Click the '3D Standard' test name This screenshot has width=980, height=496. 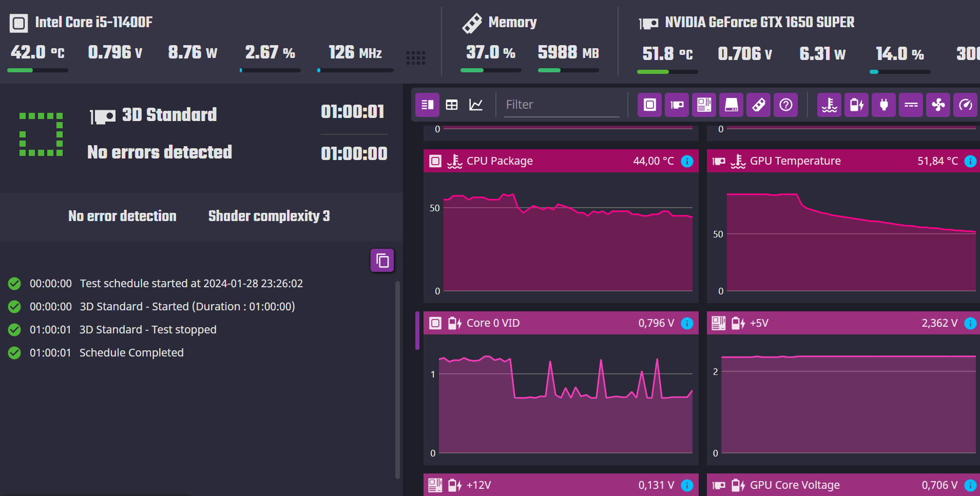169,114
